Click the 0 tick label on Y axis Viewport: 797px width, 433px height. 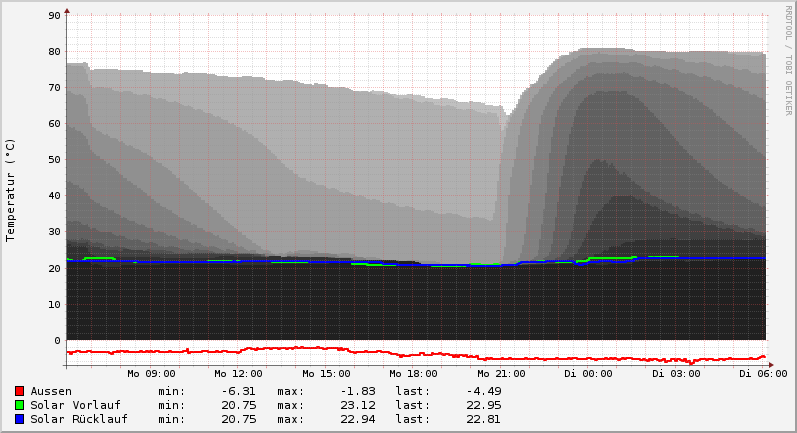click(x=57, y=340)
